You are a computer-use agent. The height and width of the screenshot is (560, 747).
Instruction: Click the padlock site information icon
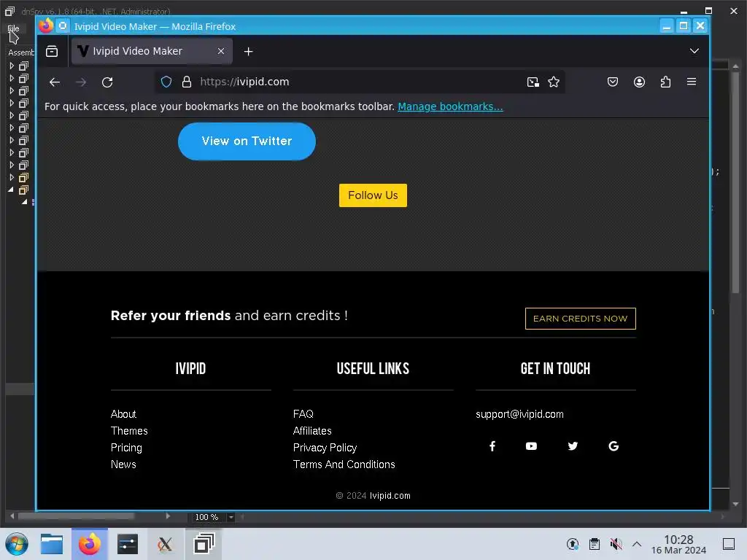click(187, 82)
